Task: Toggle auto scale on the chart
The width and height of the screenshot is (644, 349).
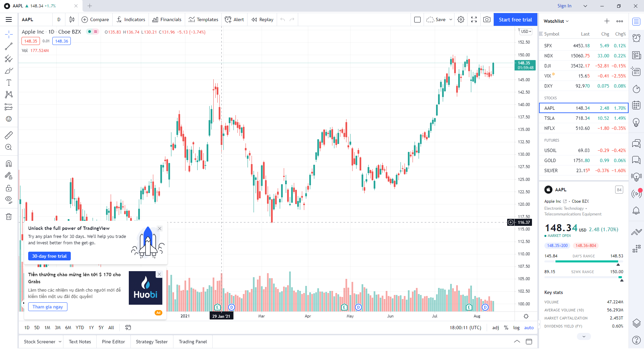Action: click(529, 328)
